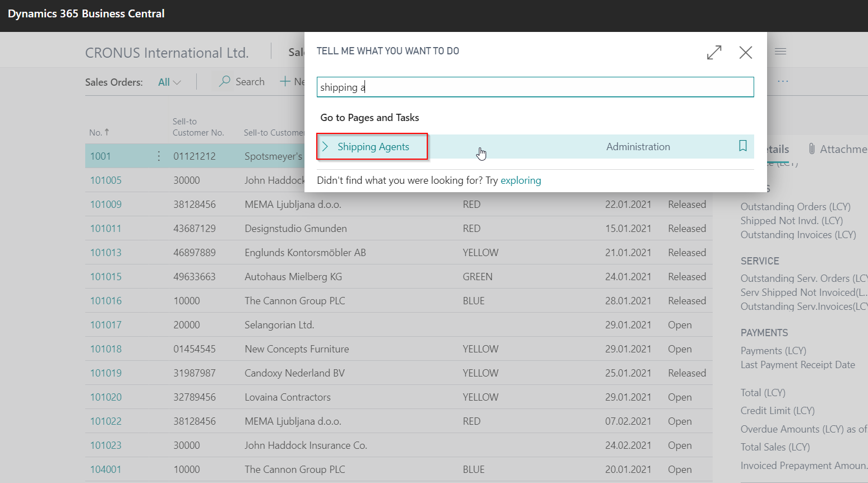The width and height of the screenshot is (868, 483).
Task: Open sales order 101013
Action: coord(106,253)
